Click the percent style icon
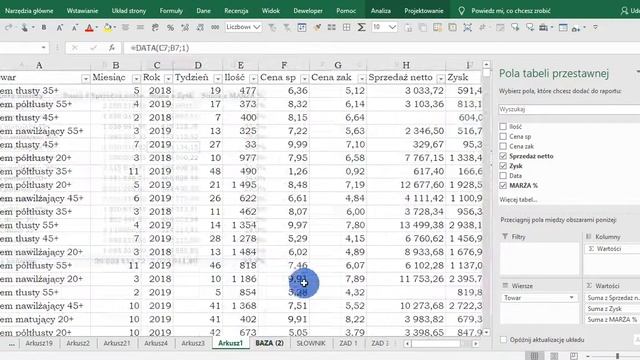This screenshot has width=640, height=360. click(x=170, y=28)
